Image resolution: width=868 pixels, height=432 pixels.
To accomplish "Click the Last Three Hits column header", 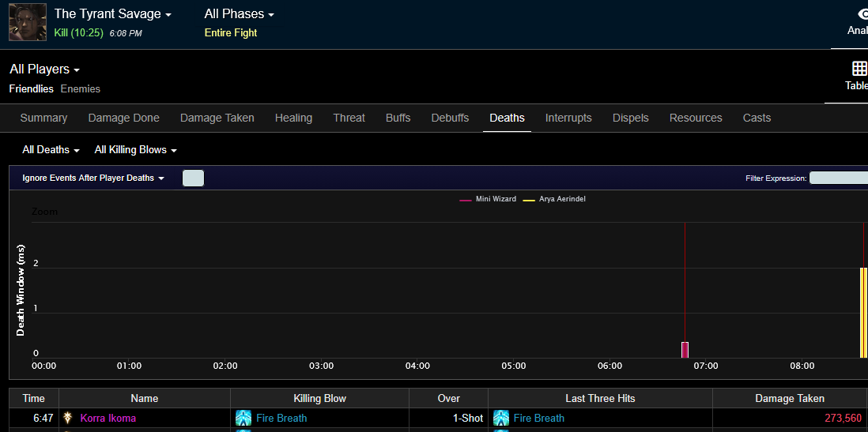I will pyautogui.click(x=600, y=398).
